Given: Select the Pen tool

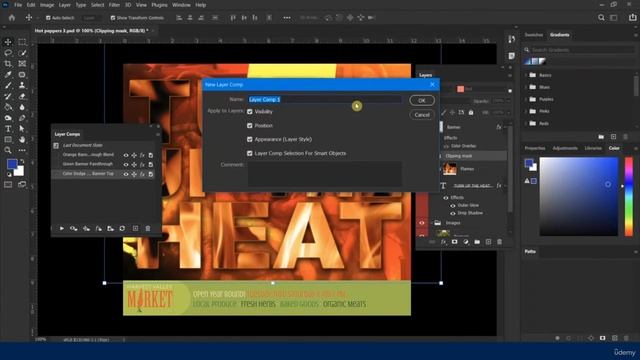Looking at the screenshot, I should pyautogui.click(x=22, y=118).
